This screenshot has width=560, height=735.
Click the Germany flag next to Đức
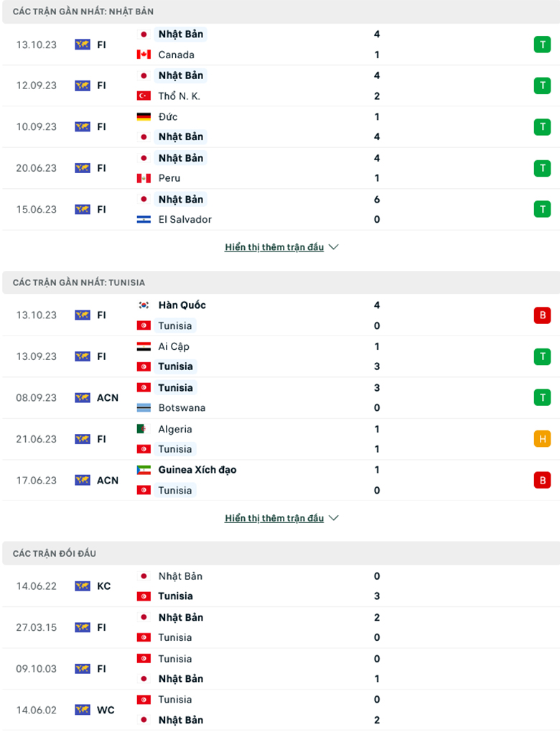(143, 116)
